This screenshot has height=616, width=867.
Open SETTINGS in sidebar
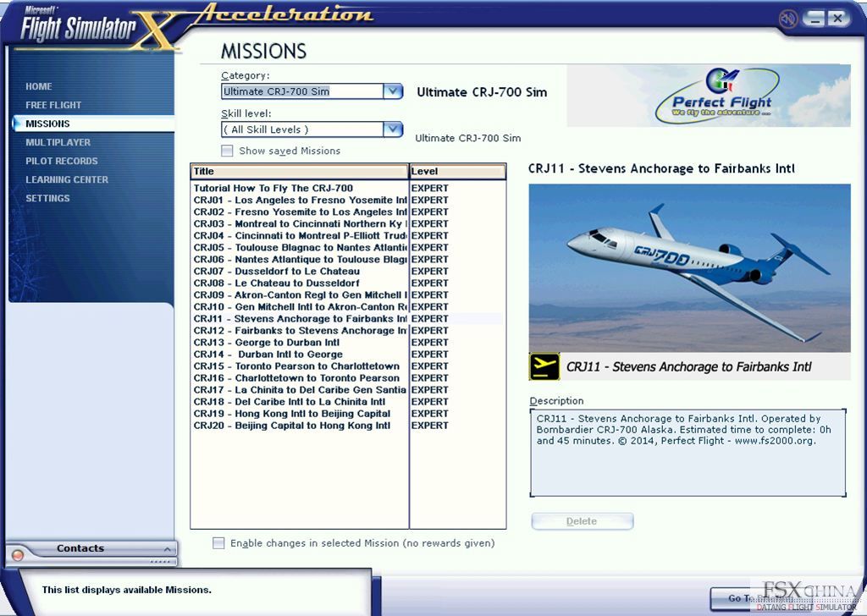pos(47,198)
